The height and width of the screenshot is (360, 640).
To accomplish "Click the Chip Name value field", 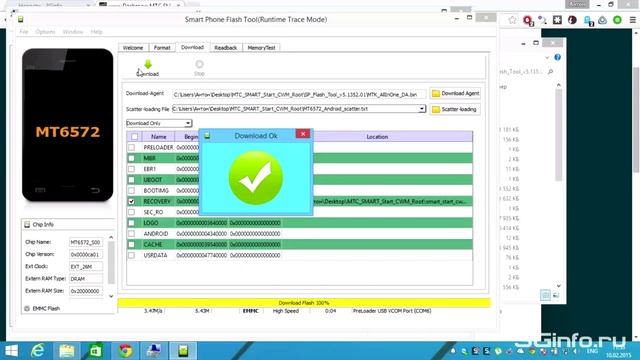I will pos(85,242).
